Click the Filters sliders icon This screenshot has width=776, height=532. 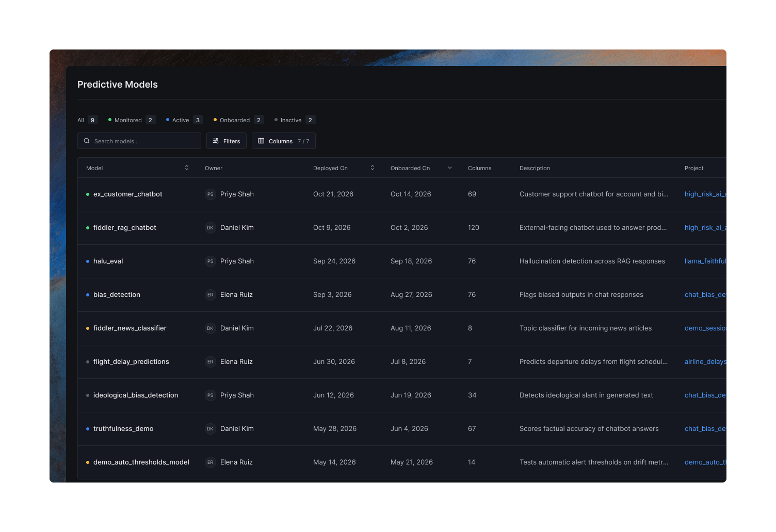point(216,141)
